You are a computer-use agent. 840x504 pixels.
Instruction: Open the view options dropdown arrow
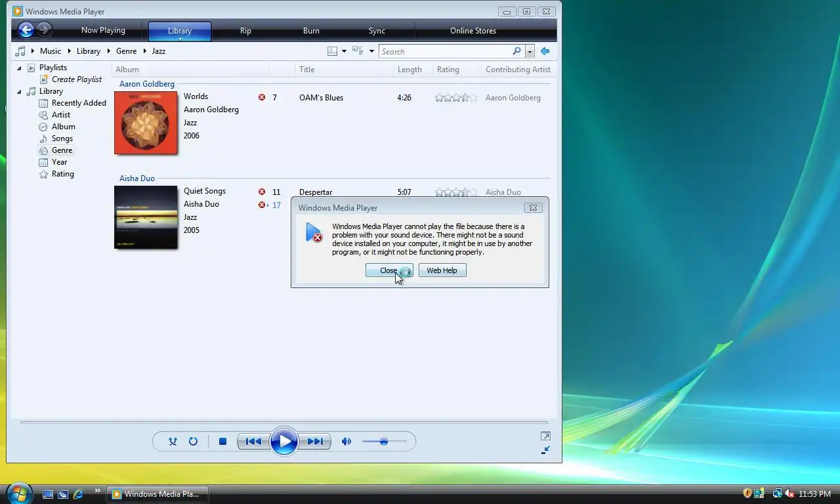pos(371,51)
